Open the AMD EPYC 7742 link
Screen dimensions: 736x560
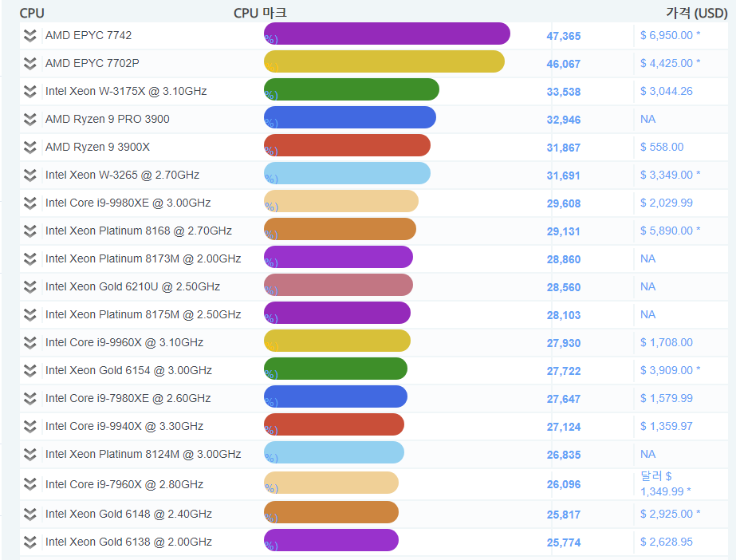point(89,35)
